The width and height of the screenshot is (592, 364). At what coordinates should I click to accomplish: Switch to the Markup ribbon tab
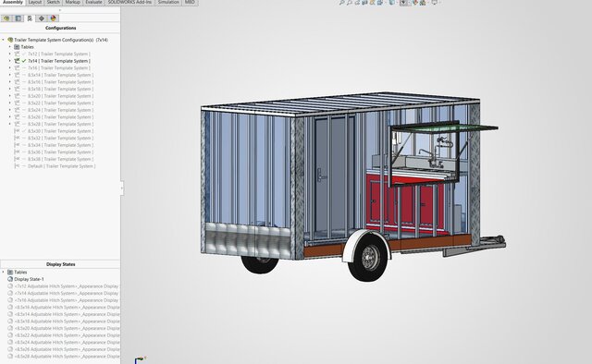coord(72,2)
